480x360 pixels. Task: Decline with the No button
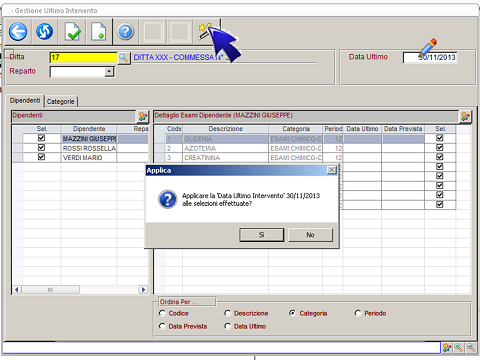[310, 235]
